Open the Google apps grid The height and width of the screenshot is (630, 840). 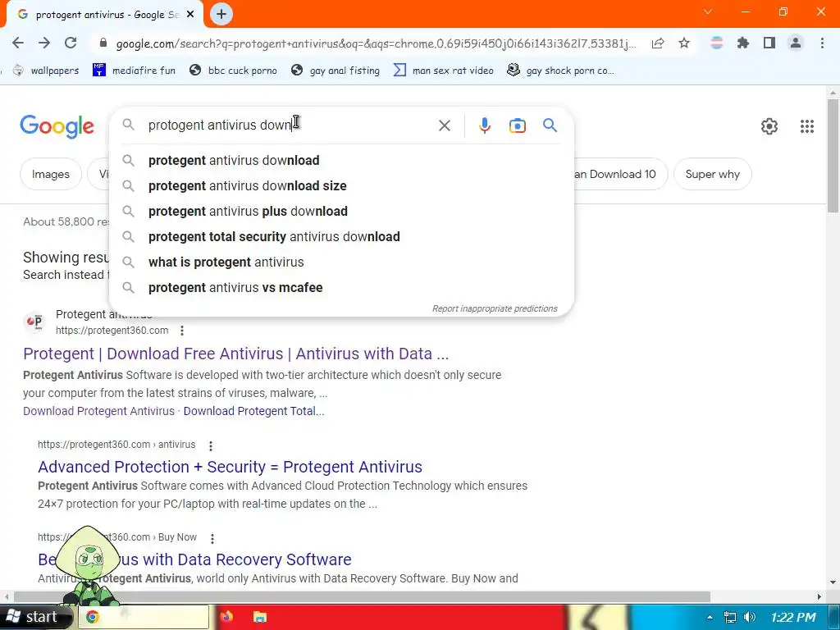pyautogui.click(x=807, y=126)
